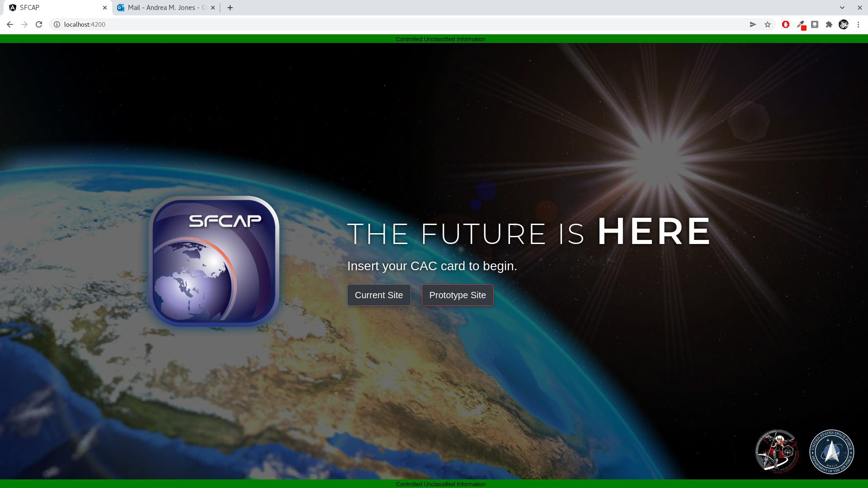The image size is (868, 488).
Task: Close the Mail - Andrea M. Jones tab
Action: [x=213, y=8]
